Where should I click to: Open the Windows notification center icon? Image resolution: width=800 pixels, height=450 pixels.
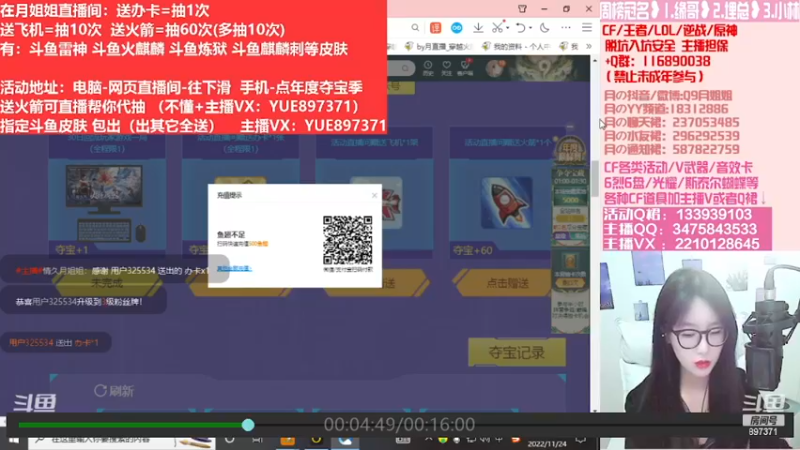tap(581, 441)
